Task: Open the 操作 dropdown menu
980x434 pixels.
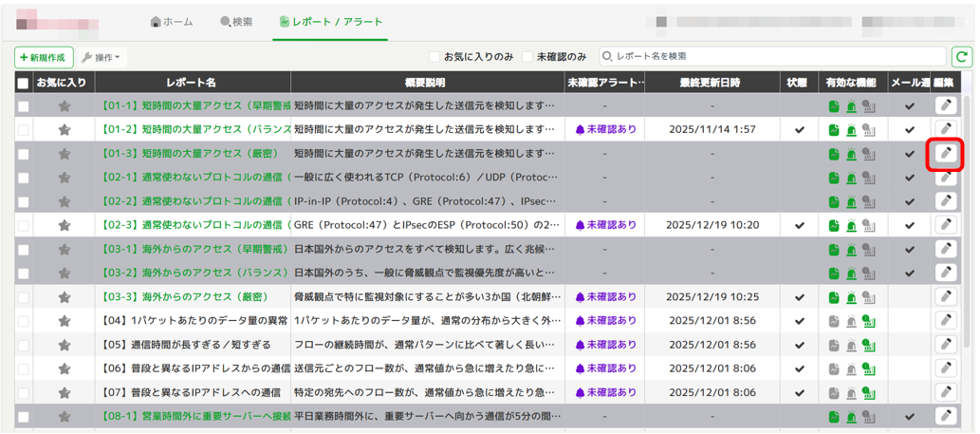Action: 102,57
